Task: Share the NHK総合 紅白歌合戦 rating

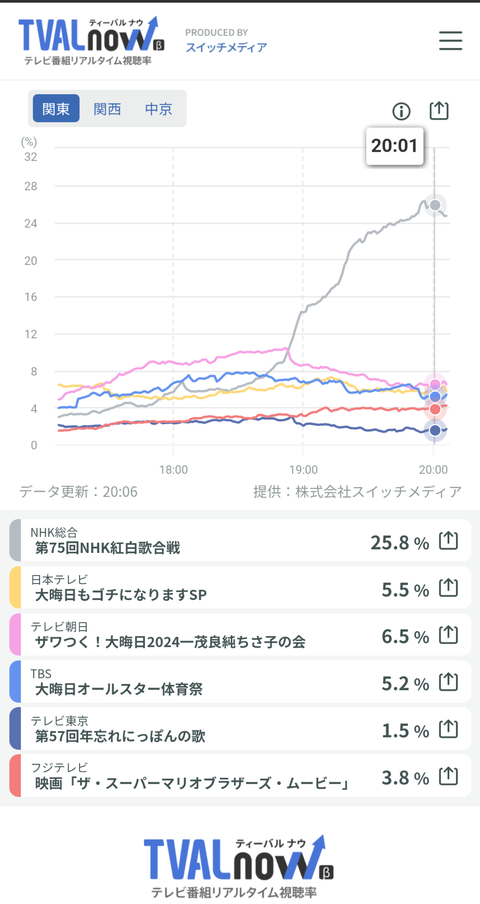Action: tap(448, 541)
